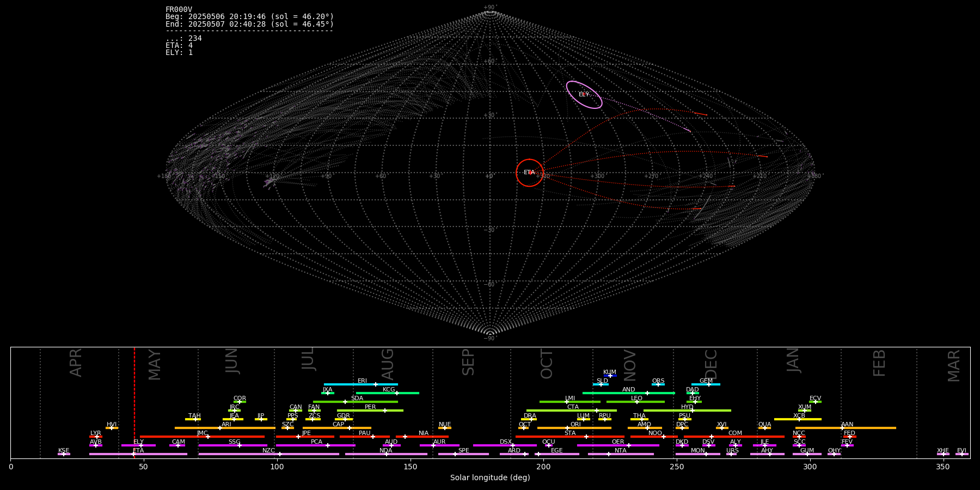The height and width of the screenshot is (490, 980).
Task: Click the orange AAN activity bar
Action: tap(846, 428)
